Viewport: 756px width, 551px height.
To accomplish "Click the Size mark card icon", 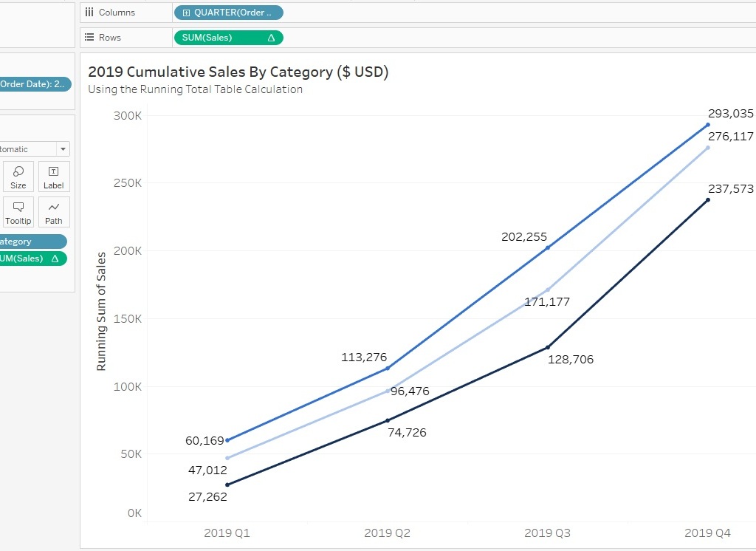I will pyautogui.click(x=18, y=177).
